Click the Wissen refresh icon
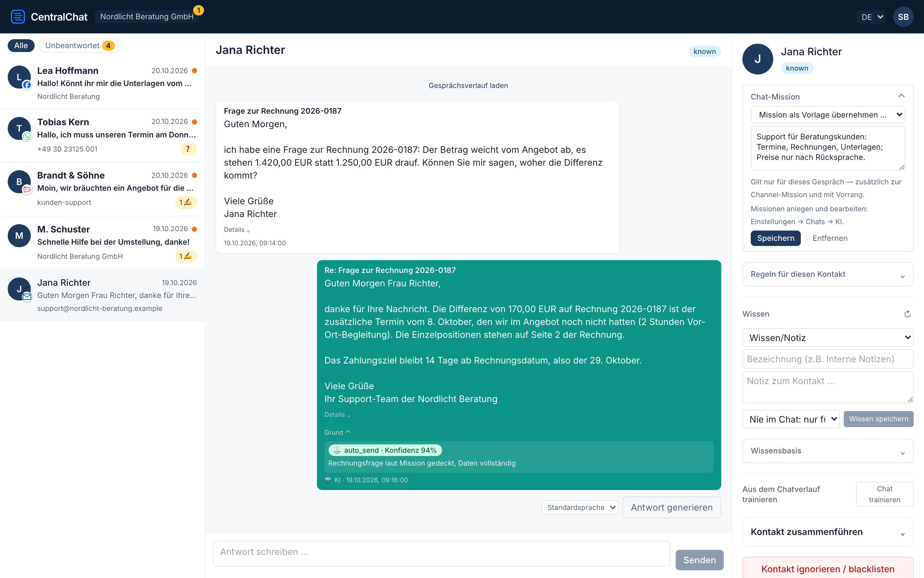This screenshot has width=924, height=578. [x=907, y=314]
